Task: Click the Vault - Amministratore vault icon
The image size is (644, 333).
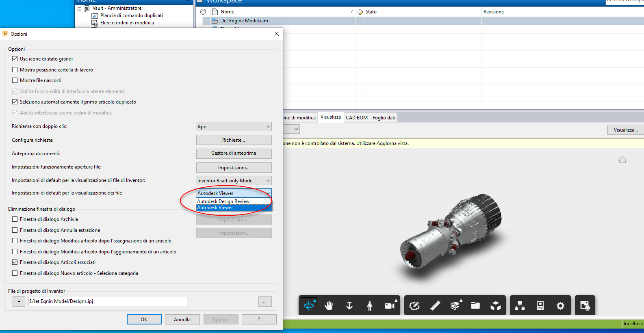Action: point(87,8)
